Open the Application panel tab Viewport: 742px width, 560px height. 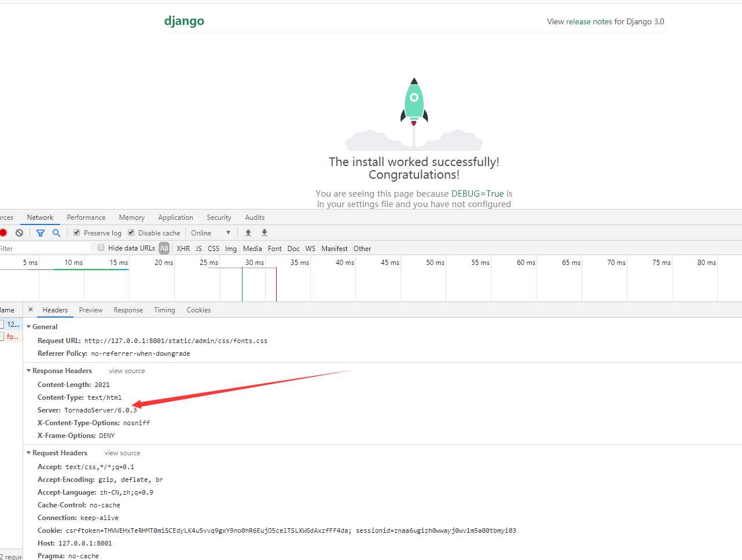pyautogui.click(x=176, y=218)
